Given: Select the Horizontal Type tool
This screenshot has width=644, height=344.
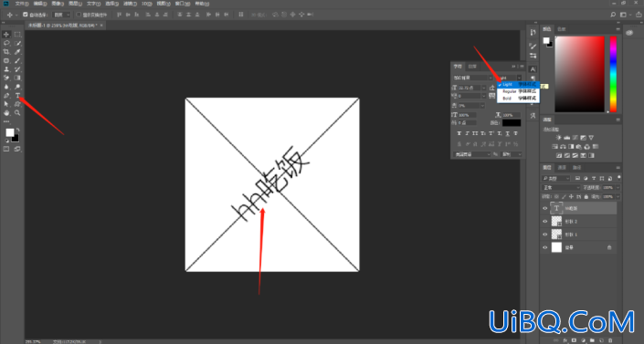Looking at the screenshot, I should pyautogui.click(x=17, y=96).
